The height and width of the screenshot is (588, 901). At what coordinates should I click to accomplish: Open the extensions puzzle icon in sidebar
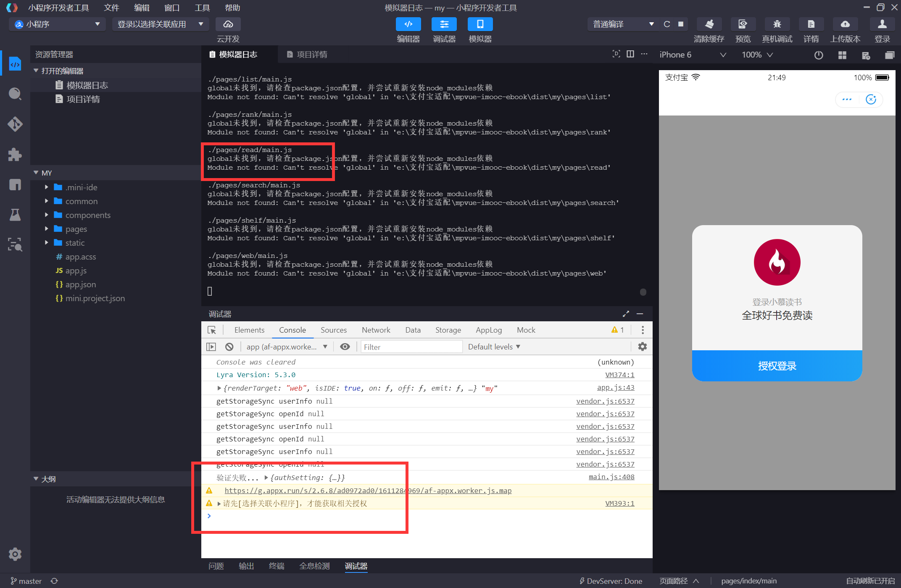(x=15, y=155)
